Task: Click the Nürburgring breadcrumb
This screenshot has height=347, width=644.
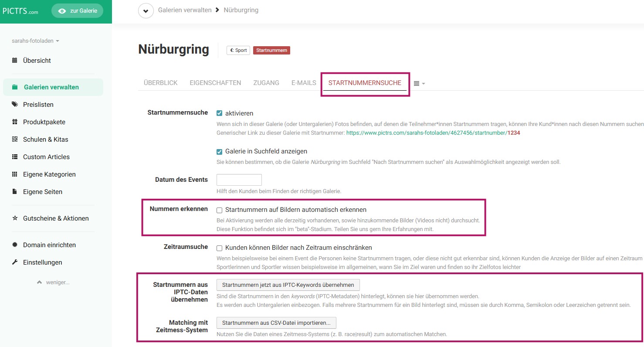Action: click(241, 10)
